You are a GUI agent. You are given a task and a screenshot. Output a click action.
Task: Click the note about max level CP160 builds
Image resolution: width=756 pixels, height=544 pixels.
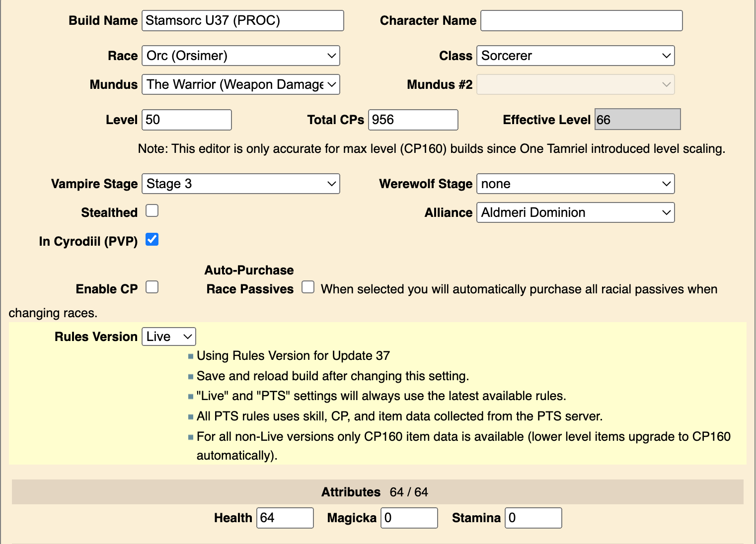tap(432, 149)
